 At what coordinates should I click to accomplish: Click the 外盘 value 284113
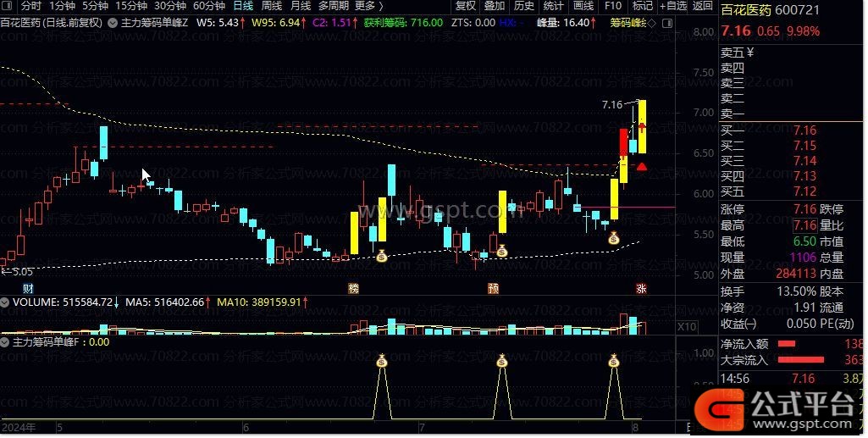(x=795, y=274)
